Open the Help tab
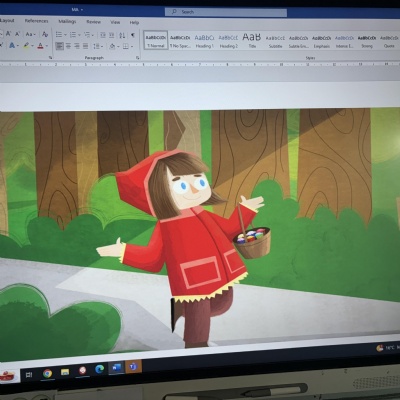 pyautogui.click(x=134, y=22)
